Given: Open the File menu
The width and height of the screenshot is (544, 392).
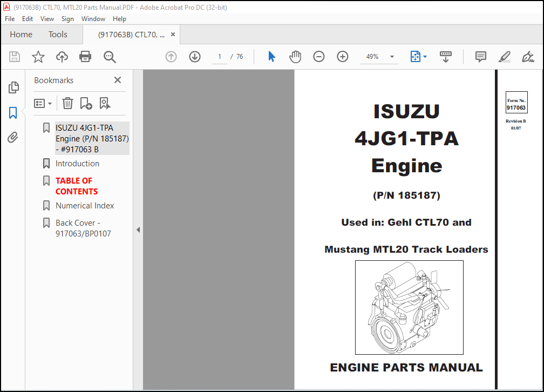Looking at the screenshot, I should pyautogui.click(x=10, y=19).
